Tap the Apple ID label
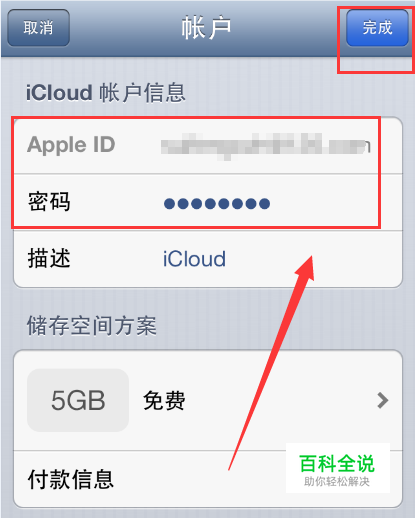Image resolution: width=415 pixels, height=518 pixels. tap(71, 145)
